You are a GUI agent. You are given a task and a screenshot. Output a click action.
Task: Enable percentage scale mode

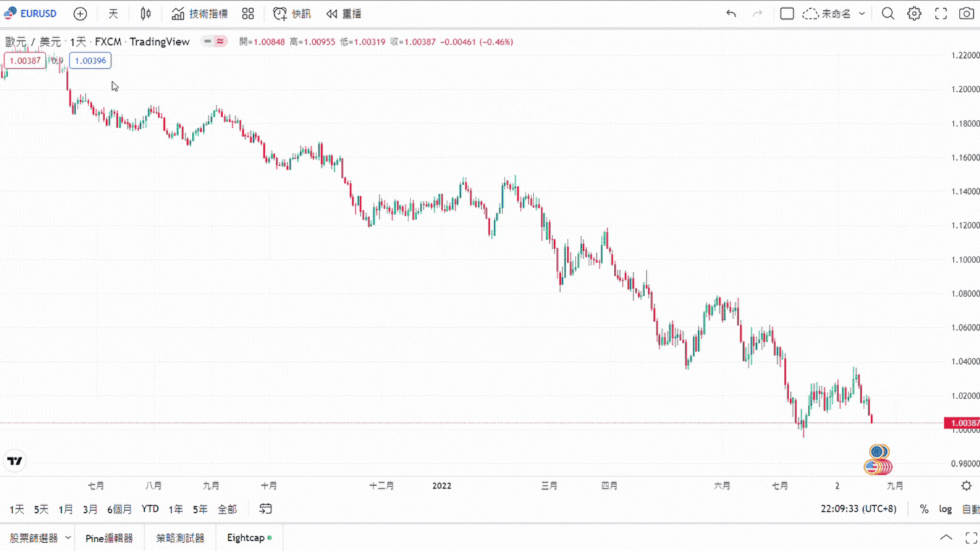(924, 508)
